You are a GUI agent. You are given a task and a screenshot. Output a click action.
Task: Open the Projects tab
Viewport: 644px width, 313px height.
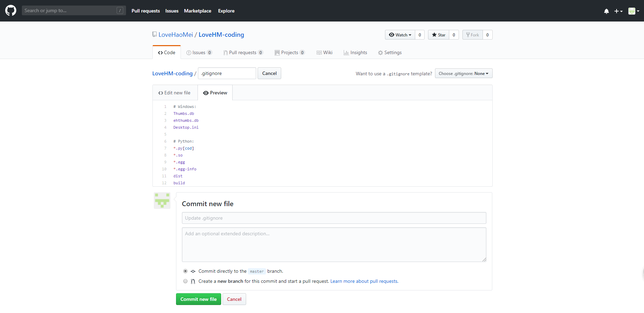coord(290,52)
